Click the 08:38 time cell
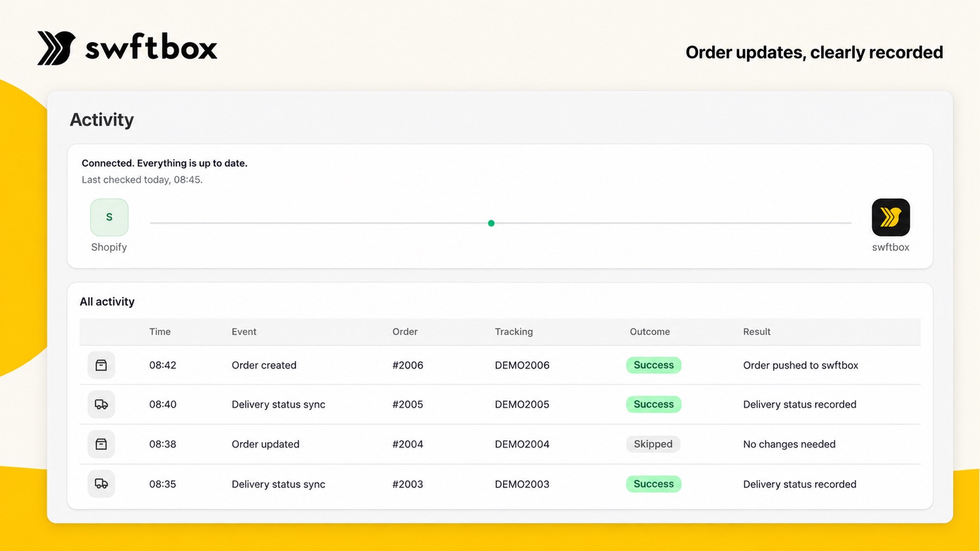 coord(163,444)
